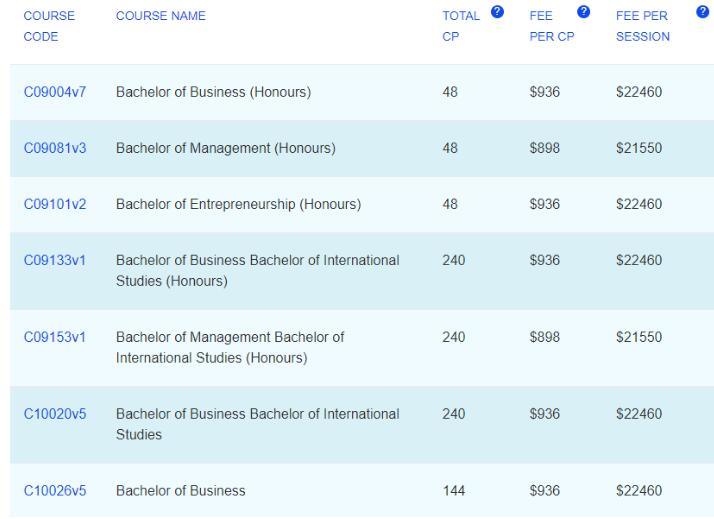The width and height of the screenshot is (714, 519).
Task: Select the Fee Per CP column header
Action: 552,26
